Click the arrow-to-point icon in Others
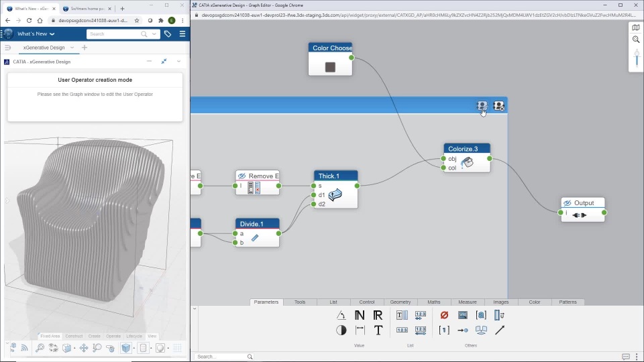644x362 pixels. [462, 330]
